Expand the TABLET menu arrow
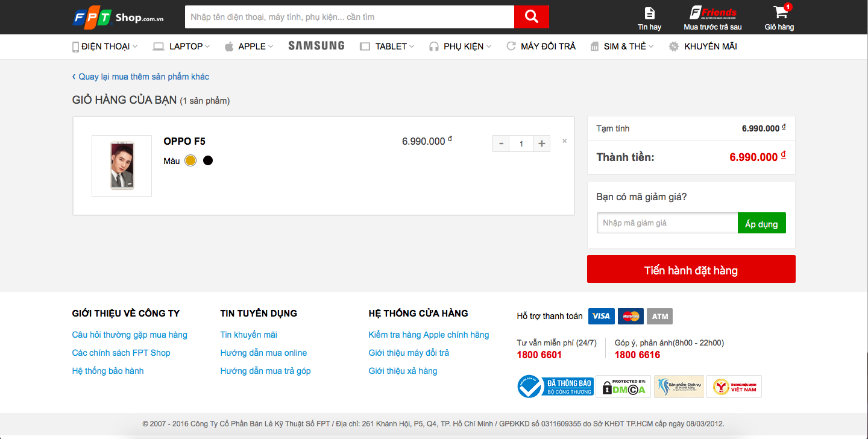 [x=412, y=46]
